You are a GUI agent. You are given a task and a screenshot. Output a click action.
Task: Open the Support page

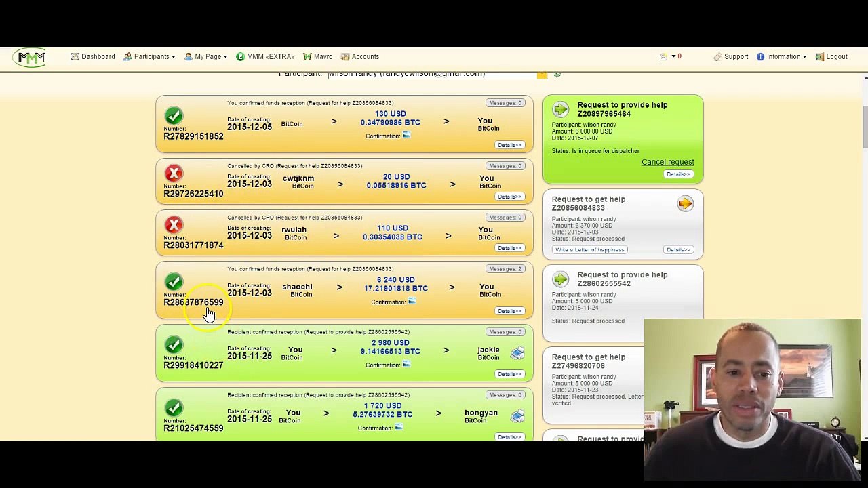(731, 57)
